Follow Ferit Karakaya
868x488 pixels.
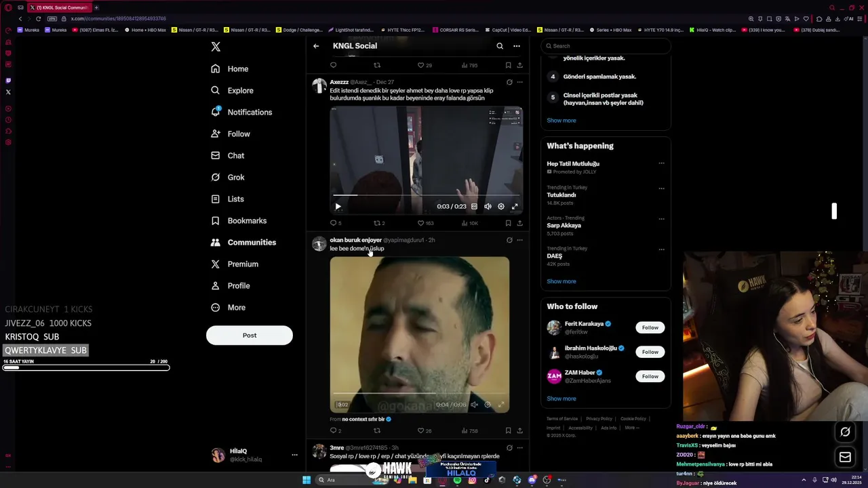650,327
